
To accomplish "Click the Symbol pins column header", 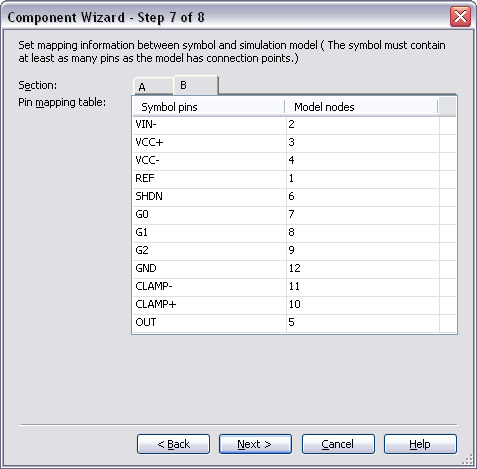I will (209, 107).
